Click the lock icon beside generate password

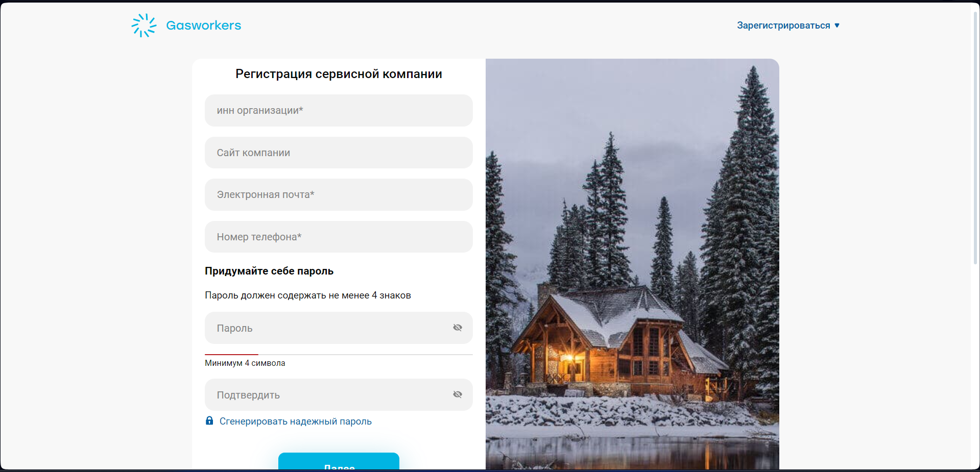pos(209,420)
